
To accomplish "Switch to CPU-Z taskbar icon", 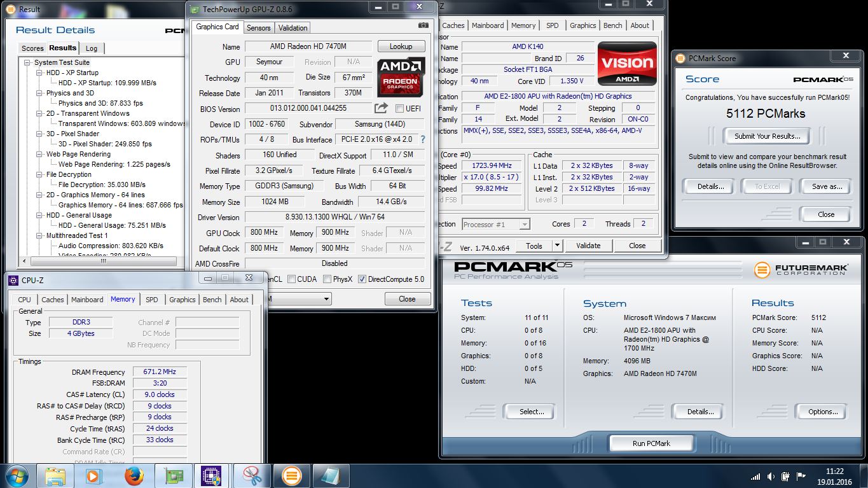I will 210,476.
